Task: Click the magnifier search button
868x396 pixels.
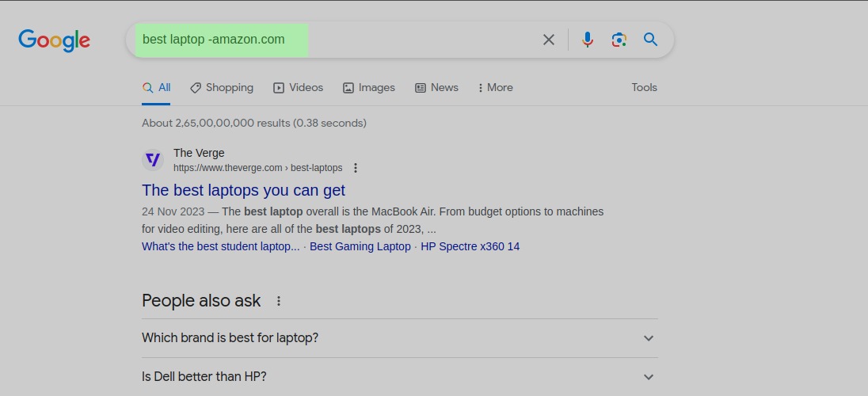Action: click(x=650, y=40)
